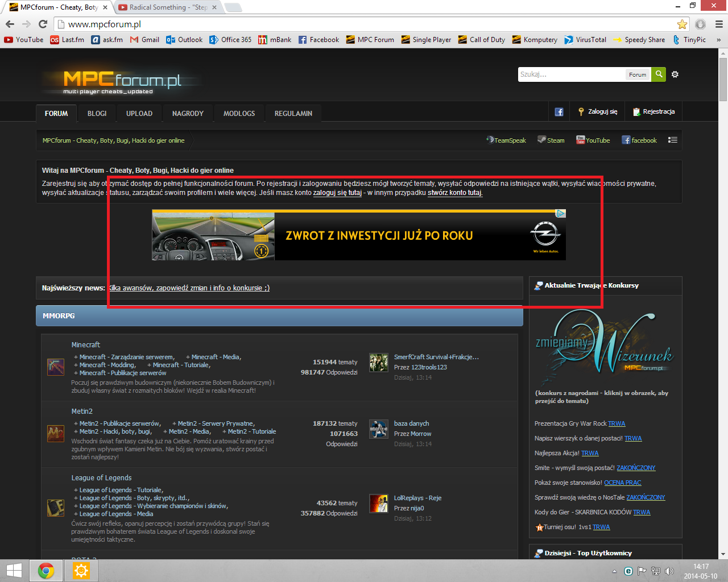Open LolReplays - Reje latest post
The width and height of the screenshot is (728, 582).
pos(417,498)
